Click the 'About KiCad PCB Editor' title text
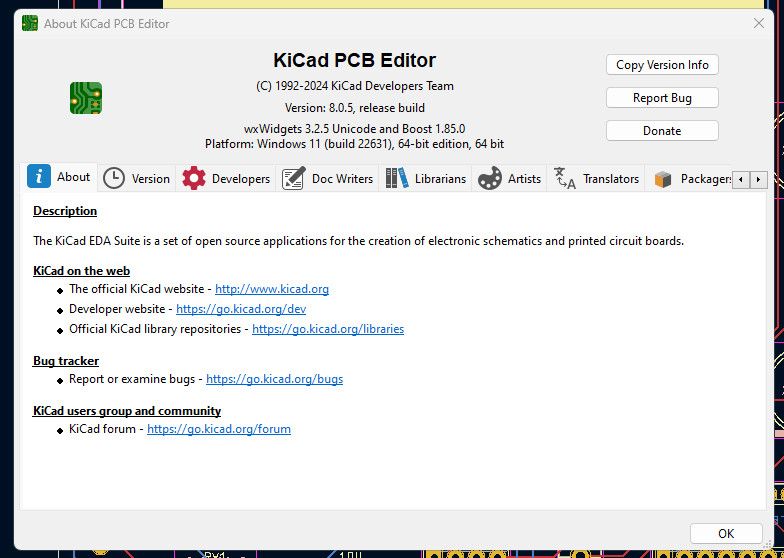Viewport: 784px width, 558px height. click(106, 24)
